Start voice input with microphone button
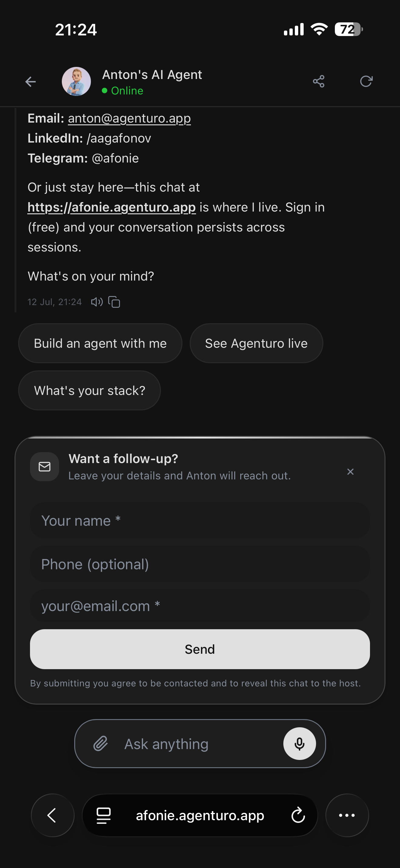 299,744
